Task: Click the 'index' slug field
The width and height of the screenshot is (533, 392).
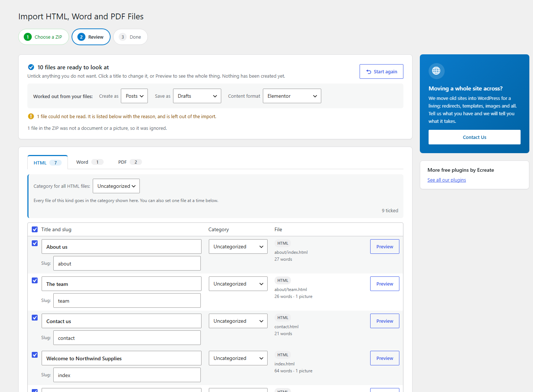Action: click(127, 375)
